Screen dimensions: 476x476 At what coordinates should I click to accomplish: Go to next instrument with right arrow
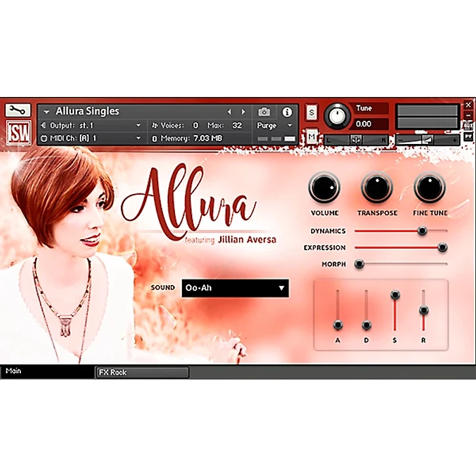243,112
